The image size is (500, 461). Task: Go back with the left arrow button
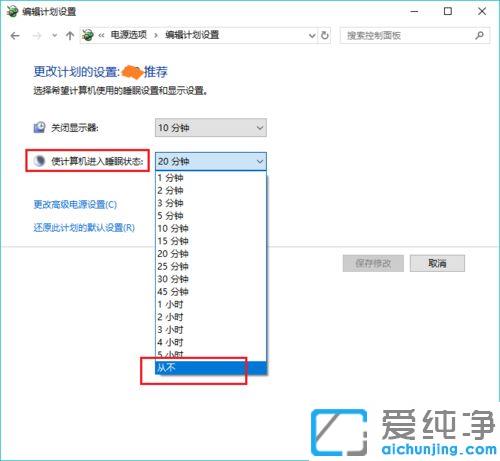coord(15,35)
